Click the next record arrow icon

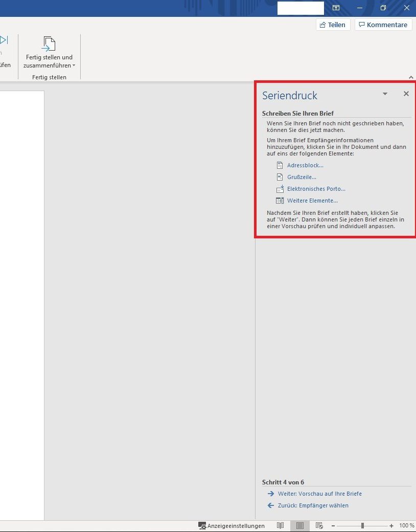point(4,40)
